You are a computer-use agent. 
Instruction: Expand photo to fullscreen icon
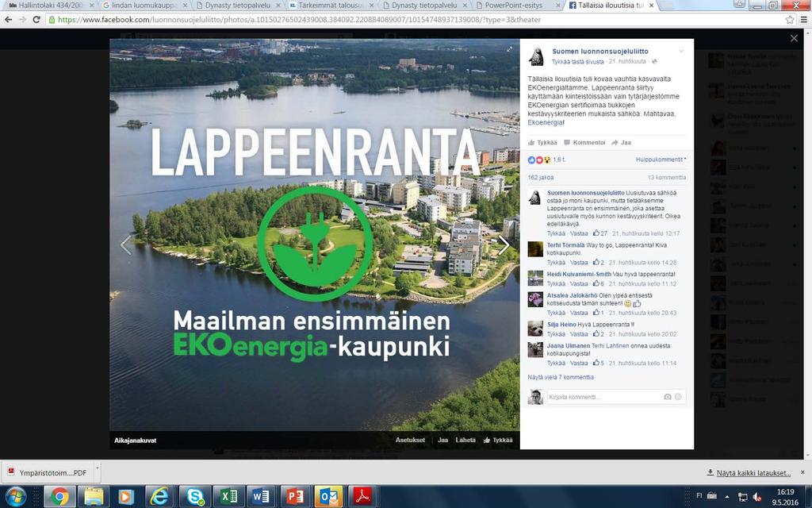510,49
